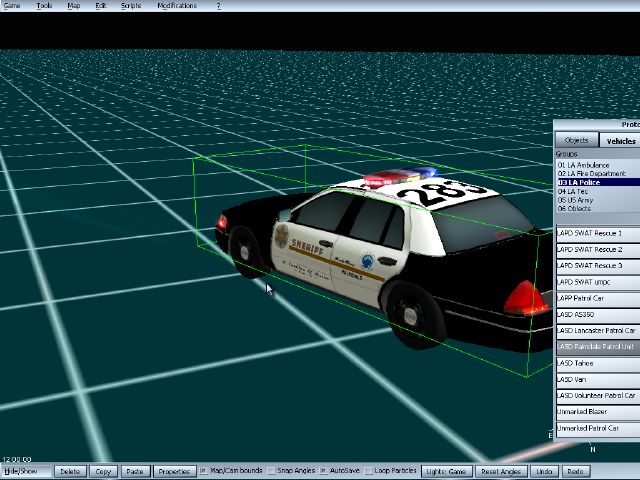640x480 pixels.
Task: Choose LAPP Patrol Car prototype
Action: [x=598, y=298]
